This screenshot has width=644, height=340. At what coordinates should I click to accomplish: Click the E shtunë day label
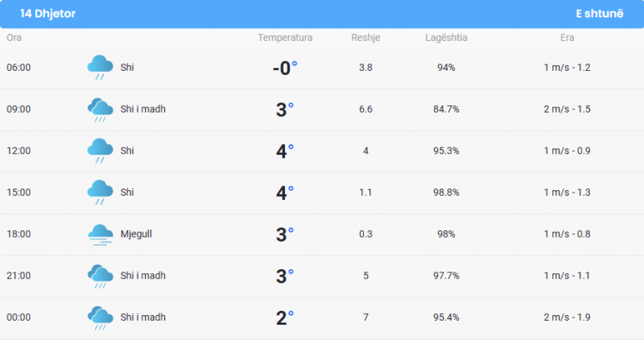click(599, 14)
